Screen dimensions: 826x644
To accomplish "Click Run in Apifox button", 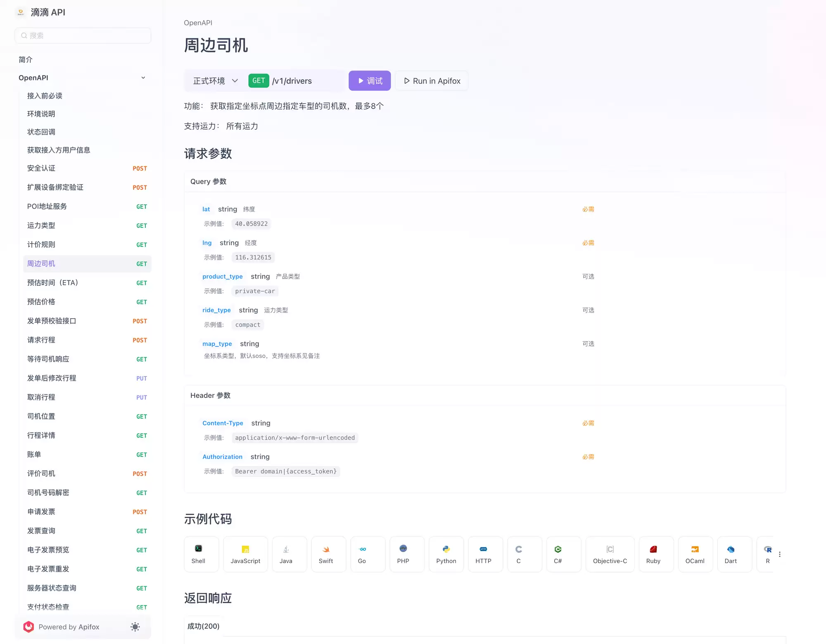I will [x=432, y=81].
